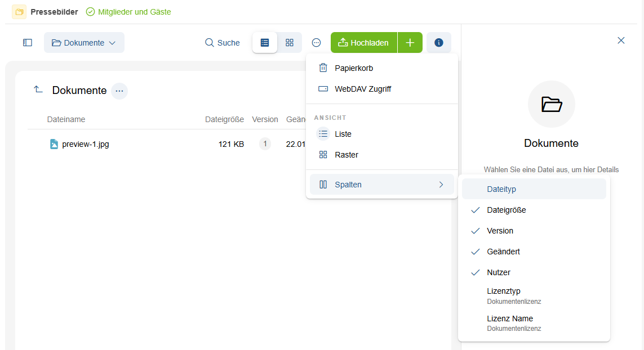Viewport: 644px width, 350px height.
Task: Click the Hochladen upload button
Action: coord(364,43)
